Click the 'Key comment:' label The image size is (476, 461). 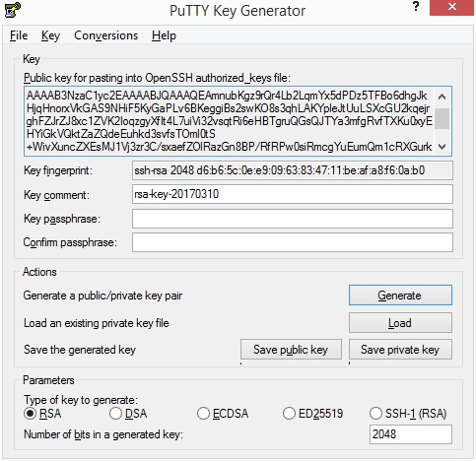pyautogui.click(x=56, y=195)
